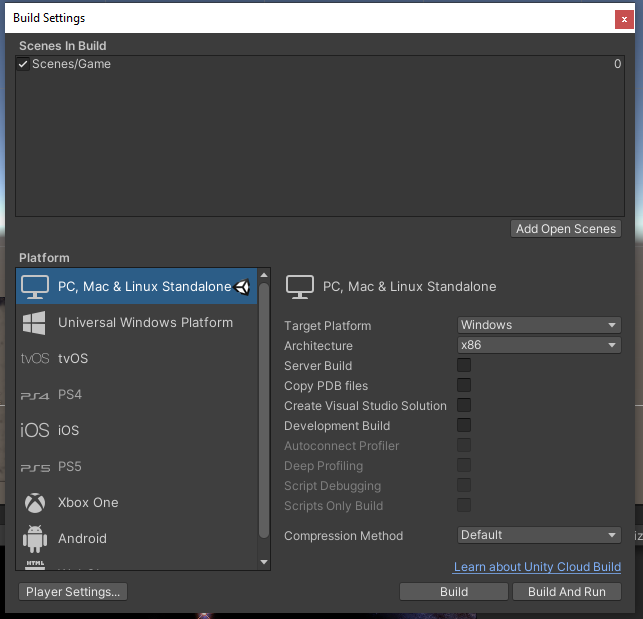Open the Target Platform dropdown showing Windows
Viewport: 643px width, 619px height.
539,325
